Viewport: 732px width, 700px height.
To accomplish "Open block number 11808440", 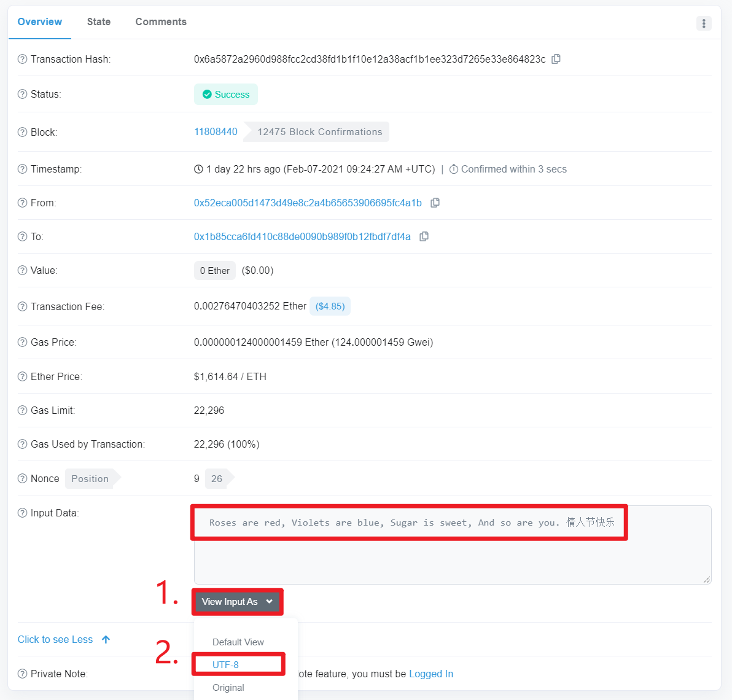I will pos(216,131).
